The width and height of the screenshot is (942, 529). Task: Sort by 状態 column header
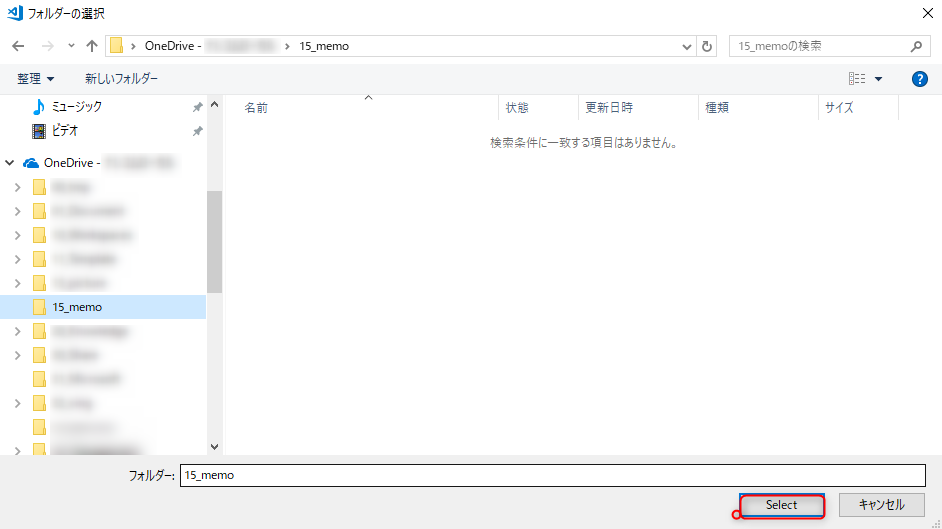[x=517, y=107]
